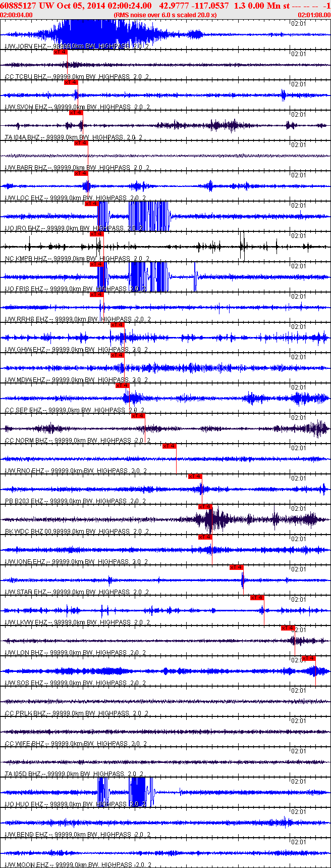Select the xT 4 pick flag on UW.SVOH trace
Viewport: 331px width, 868px height.
tap(71, 82)
